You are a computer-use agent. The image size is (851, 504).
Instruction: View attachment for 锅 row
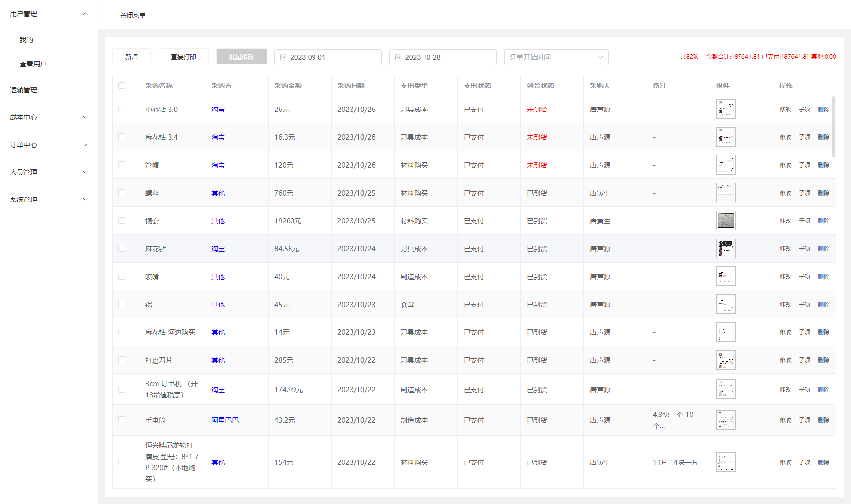click(x=725, y=304)
